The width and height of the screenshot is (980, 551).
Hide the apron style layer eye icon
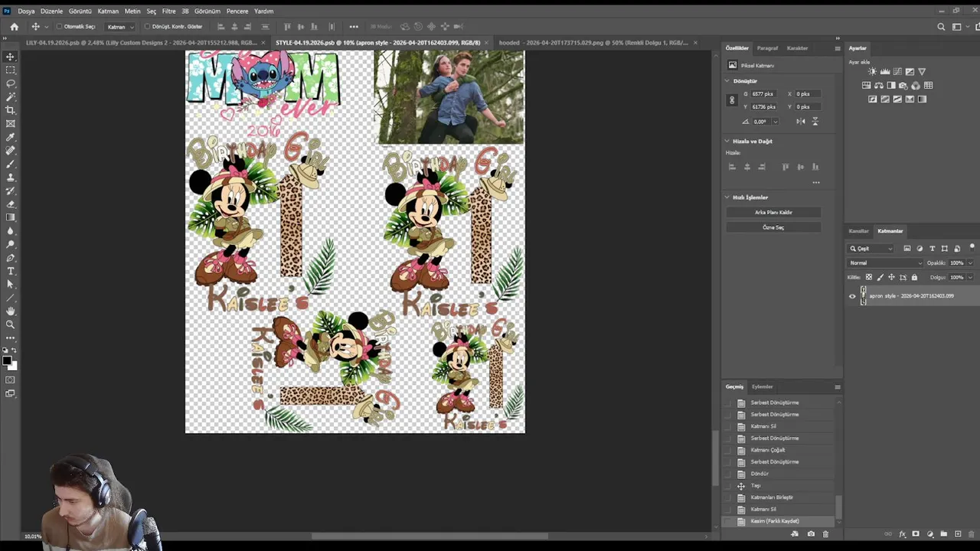[852, 296]
